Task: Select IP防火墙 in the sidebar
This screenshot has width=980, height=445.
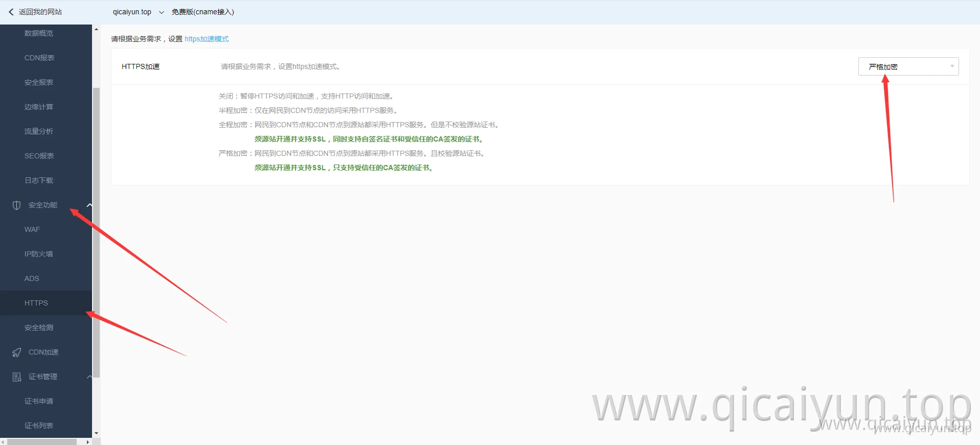Action: (x=39, y=254)
